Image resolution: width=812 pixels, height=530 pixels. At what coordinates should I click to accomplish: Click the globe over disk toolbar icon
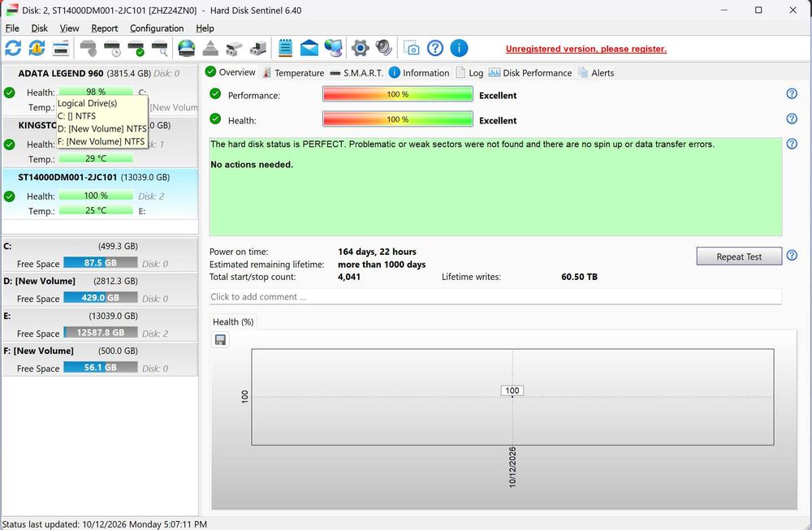(x=187, y=48)
